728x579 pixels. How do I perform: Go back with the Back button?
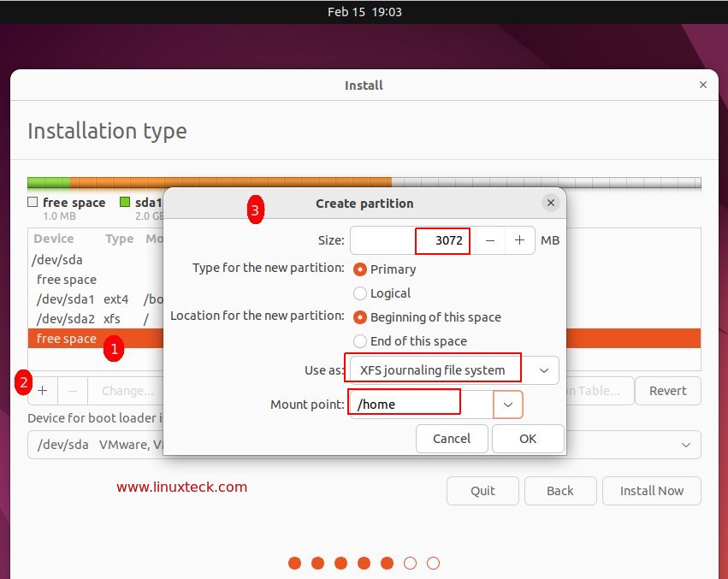[560, 490]
